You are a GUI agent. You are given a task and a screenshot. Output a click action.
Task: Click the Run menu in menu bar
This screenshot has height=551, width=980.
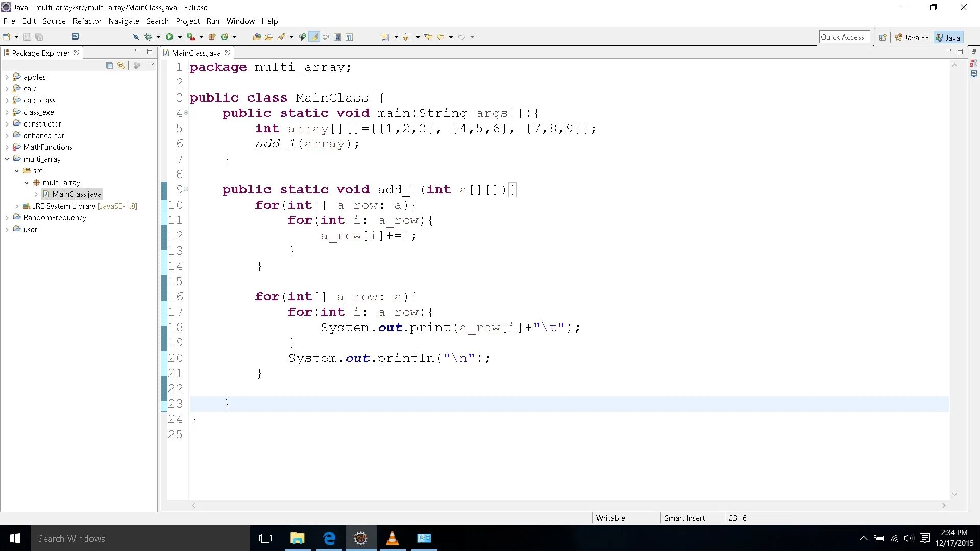tap(213, 21)
